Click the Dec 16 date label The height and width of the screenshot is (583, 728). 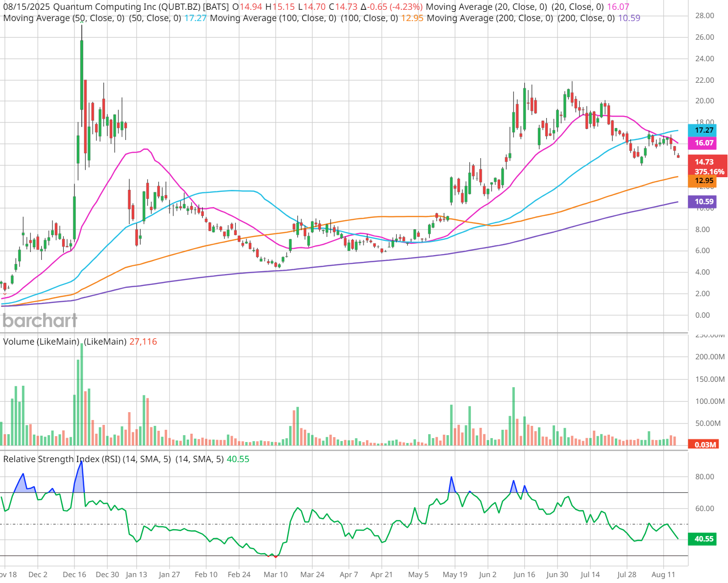tap(74, 575)
